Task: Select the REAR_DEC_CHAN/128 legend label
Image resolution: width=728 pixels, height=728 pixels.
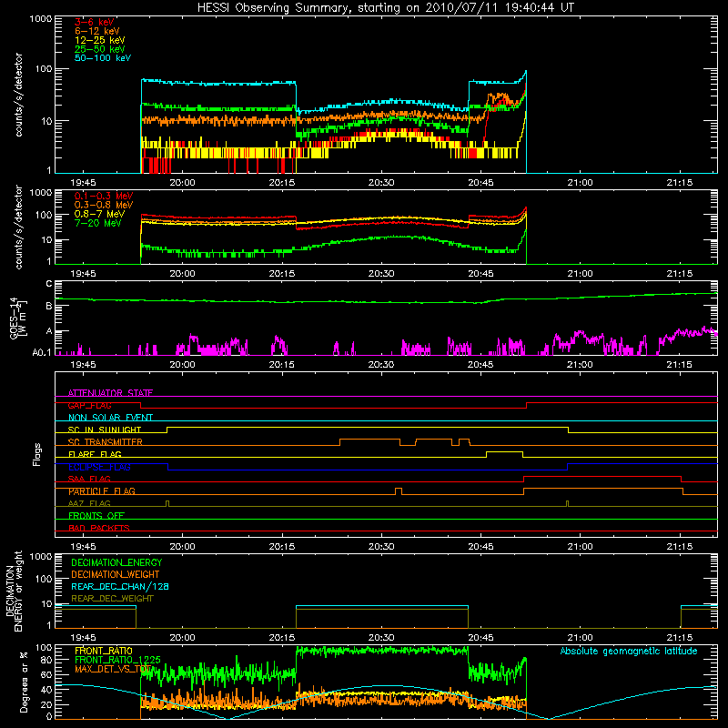Action: point(120,586)
